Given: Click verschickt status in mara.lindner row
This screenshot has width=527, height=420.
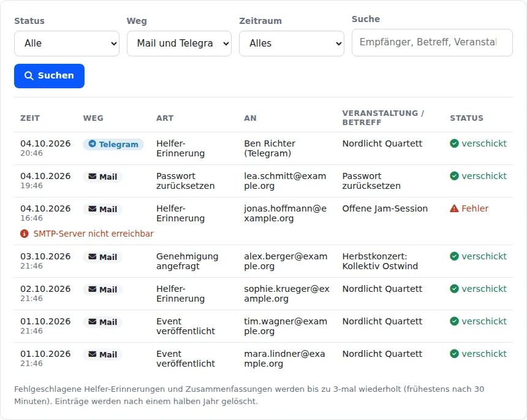Looking at the screenshot, I should coord(484,354).
